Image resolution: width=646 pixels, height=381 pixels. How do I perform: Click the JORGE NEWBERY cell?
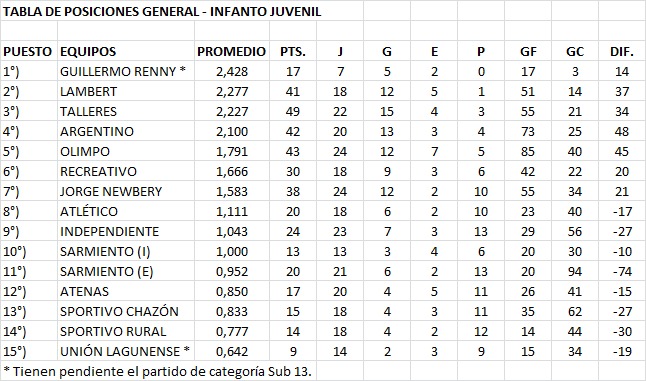click(126, 192)
